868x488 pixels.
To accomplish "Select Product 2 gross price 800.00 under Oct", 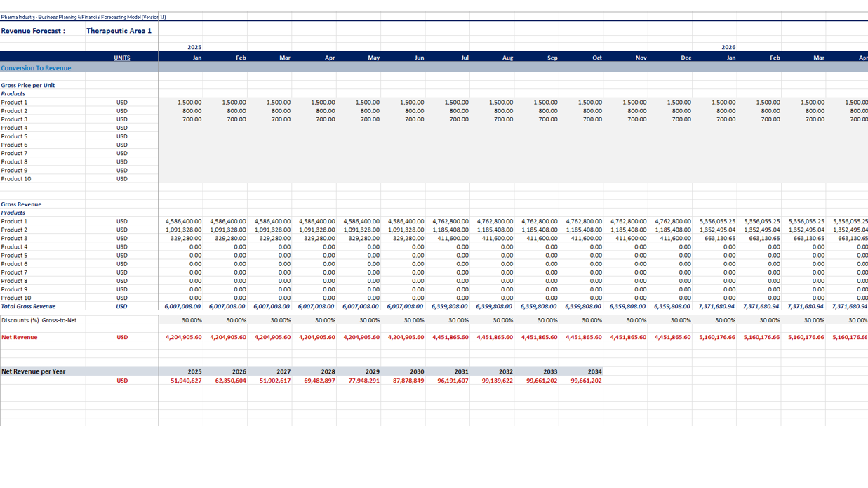I will point(592,111).
